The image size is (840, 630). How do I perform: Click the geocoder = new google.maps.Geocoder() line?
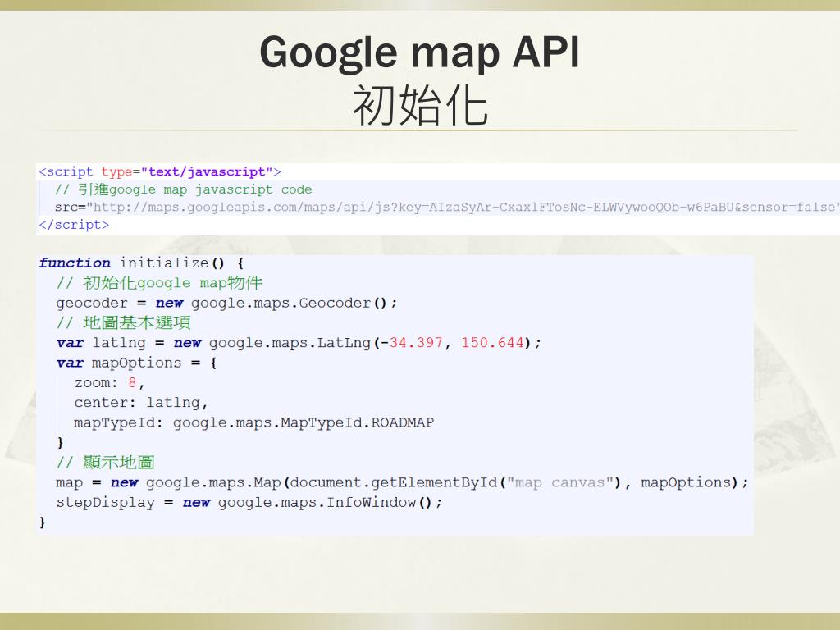point(226,304)
